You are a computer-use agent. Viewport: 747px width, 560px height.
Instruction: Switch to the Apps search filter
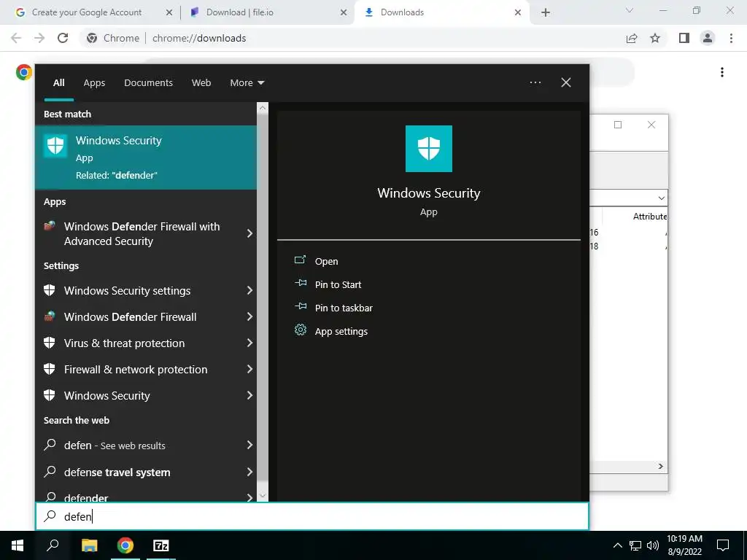(94, 82)
